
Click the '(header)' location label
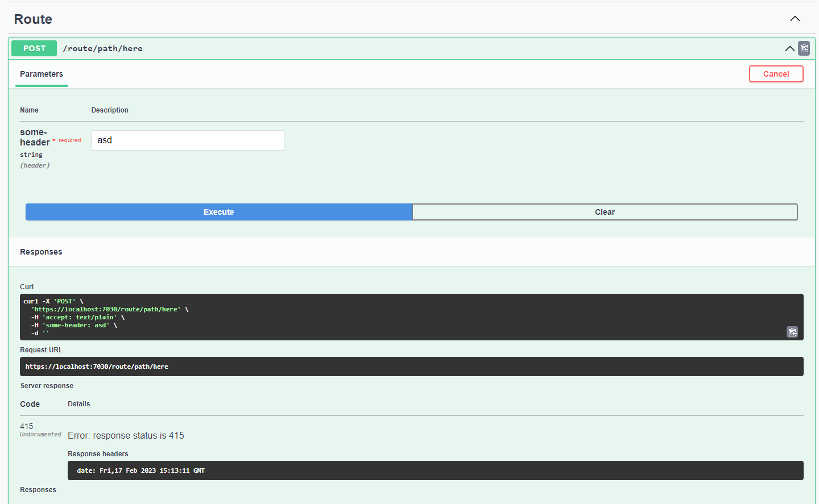35,165
